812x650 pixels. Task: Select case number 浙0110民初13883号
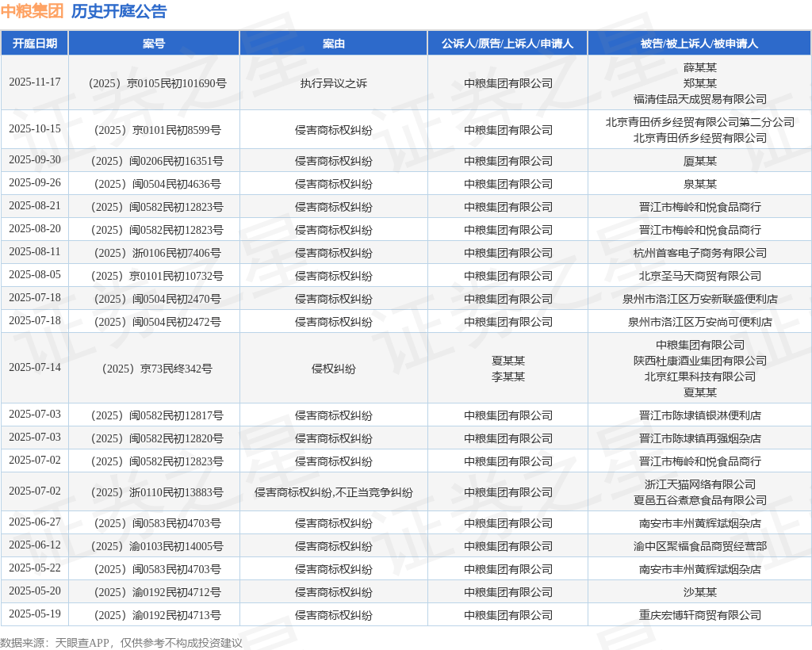pyautogui.click(x=158, y=492)
